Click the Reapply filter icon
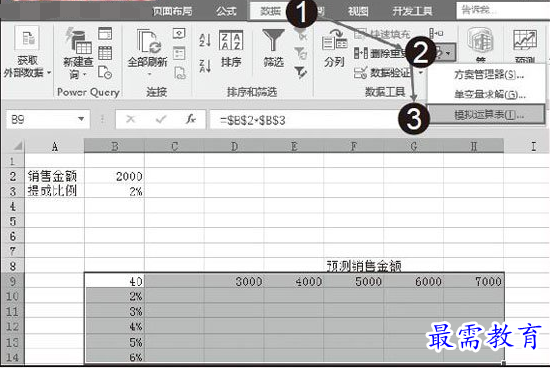The width and height of the screenshot is (550, 368). tap(301, 53)
